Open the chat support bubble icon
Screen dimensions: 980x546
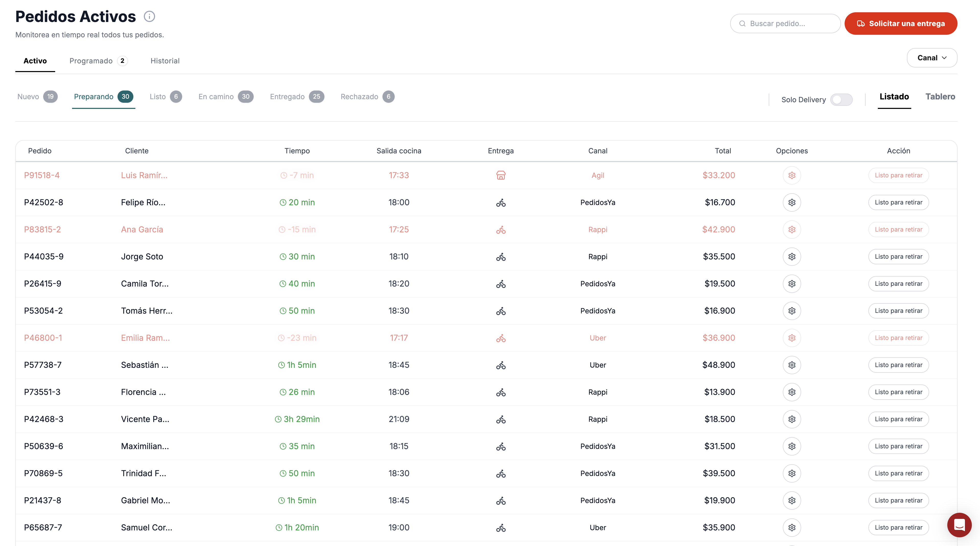tap(959, 525)
